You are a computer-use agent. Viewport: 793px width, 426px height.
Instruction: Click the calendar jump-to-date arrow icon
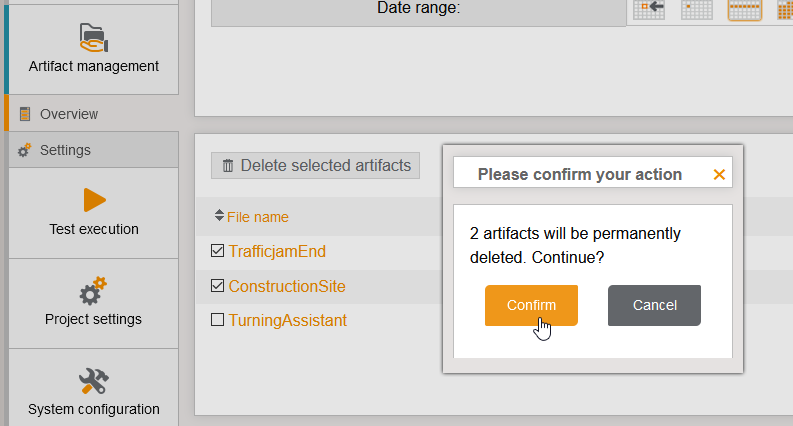(x=649, y=9)
